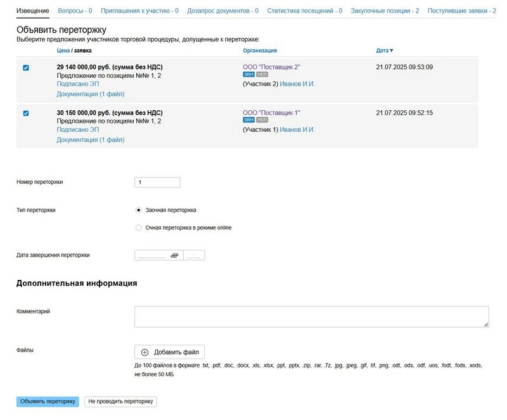Viewport: 507px width, 420px height.
Task: Uncheck the 30 150 000,00 руб. offer checkbox
Action: pyautogui.click(x=26, y=113)
